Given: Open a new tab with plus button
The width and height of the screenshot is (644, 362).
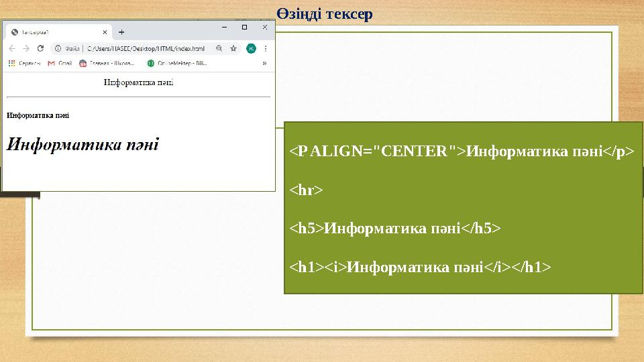Looking at the screenshot, I should (x=121, y=32).
